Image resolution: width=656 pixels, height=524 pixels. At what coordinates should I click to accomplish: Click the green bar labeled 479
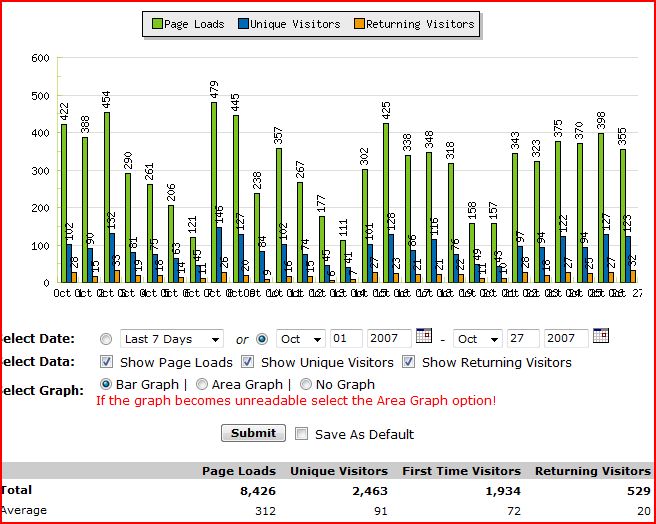point(214,193)
